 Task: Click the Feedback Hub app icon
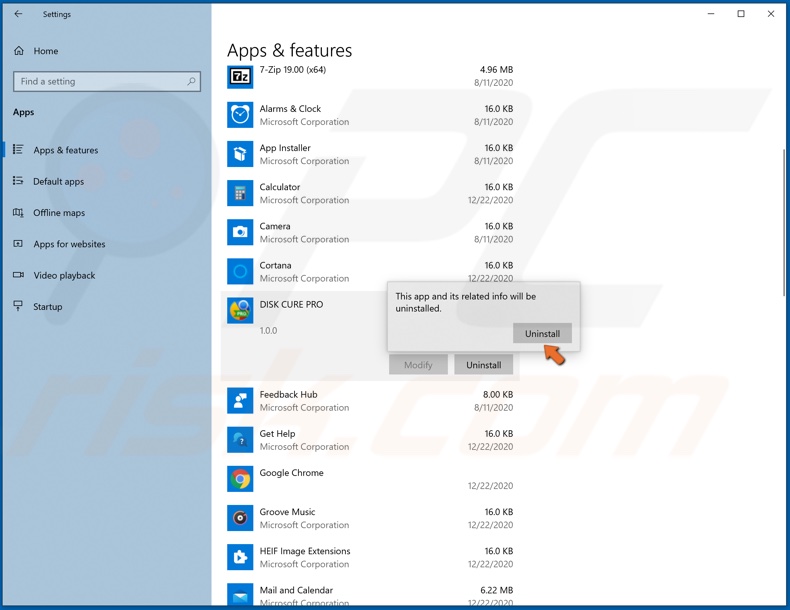240,401
